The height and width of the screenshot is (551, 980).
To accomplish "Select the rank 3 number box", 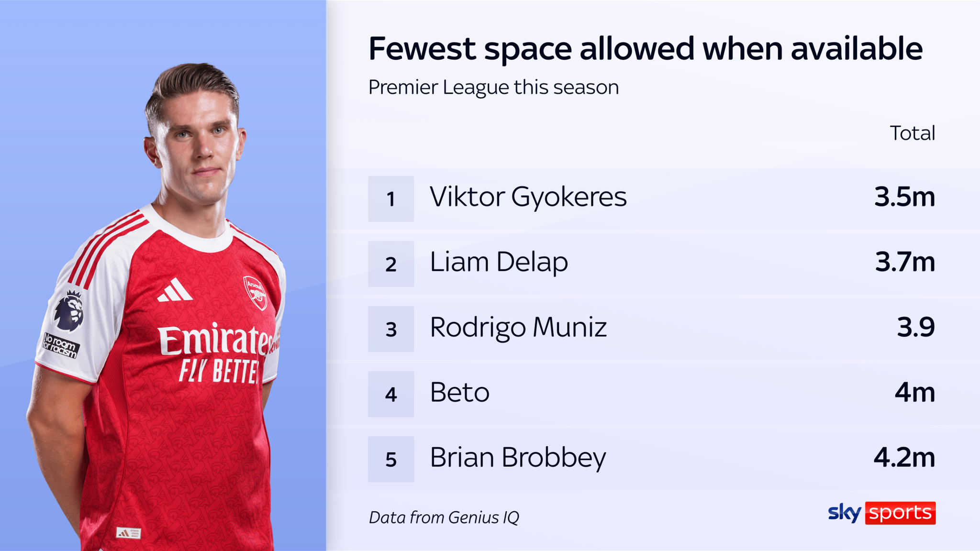I will [391, 329].
